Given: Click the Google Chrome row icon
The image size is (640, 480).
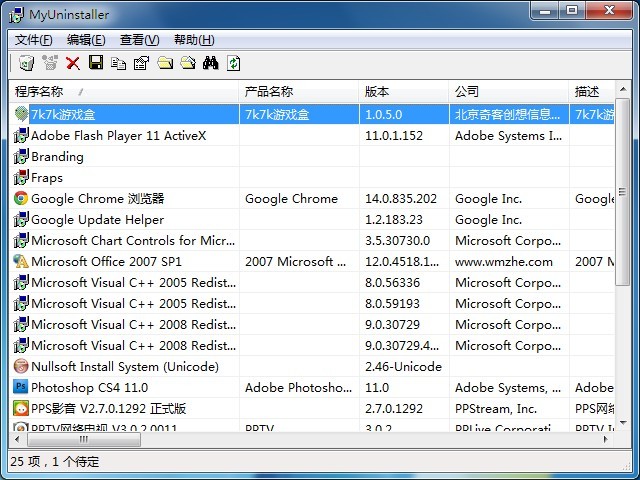Looking at the screenshot, I should click(x=21, y=198).
